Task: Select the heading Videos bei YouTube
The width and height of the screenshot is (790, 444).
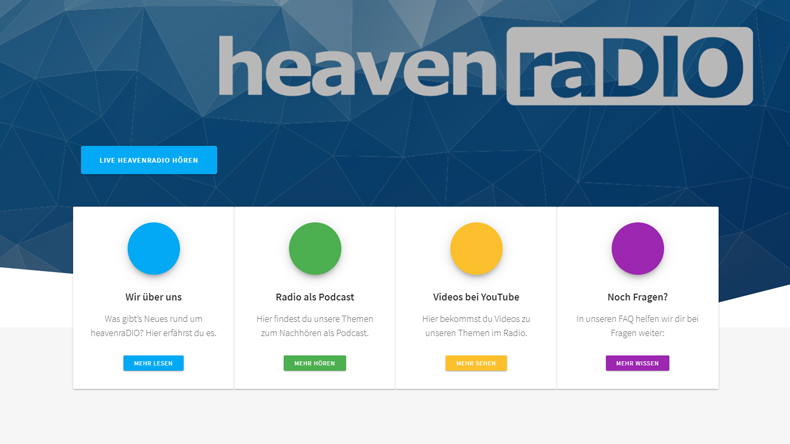Action: tap(476, 297)
